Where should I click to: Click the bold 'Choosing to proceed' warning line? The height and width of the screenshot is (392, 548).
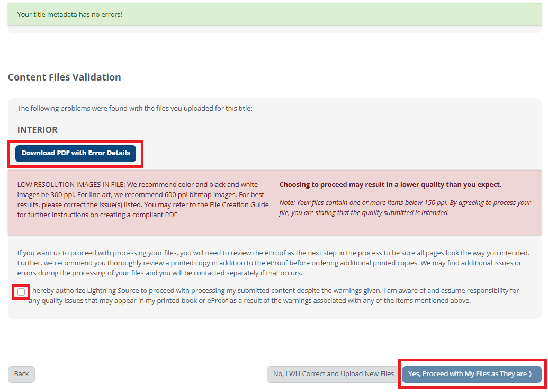pyautogui.click(x=390, y=185)
